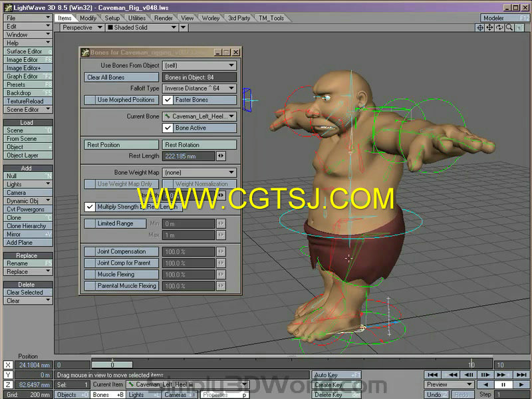Click the pause playback button

(x=503, y=385)
